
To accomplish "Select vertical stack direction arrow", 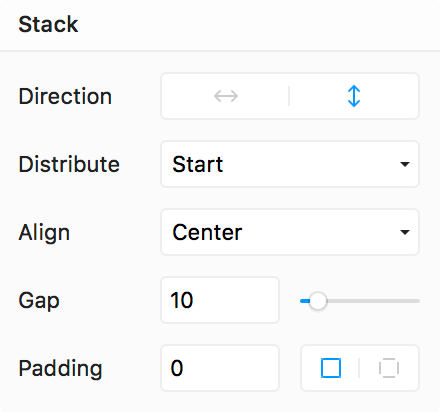I will tap(354, 96).
